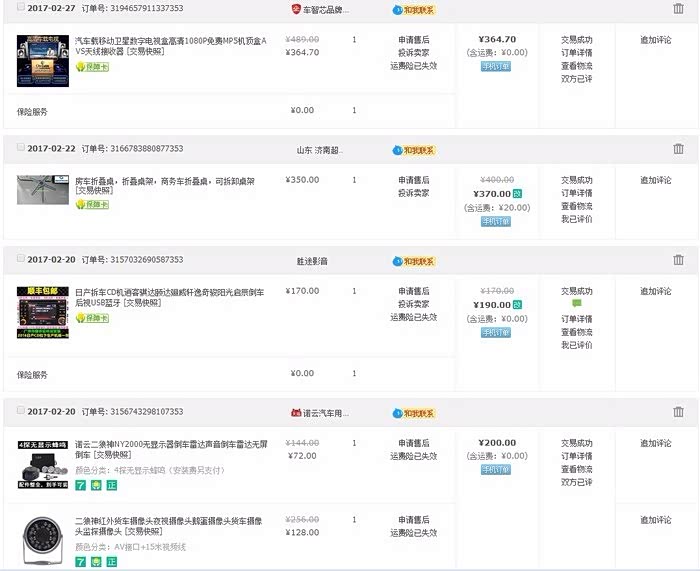Click 申请售后 for the folding table item
Image resolution: width=700 pixels, height=571 pixels.
[413, 180]
